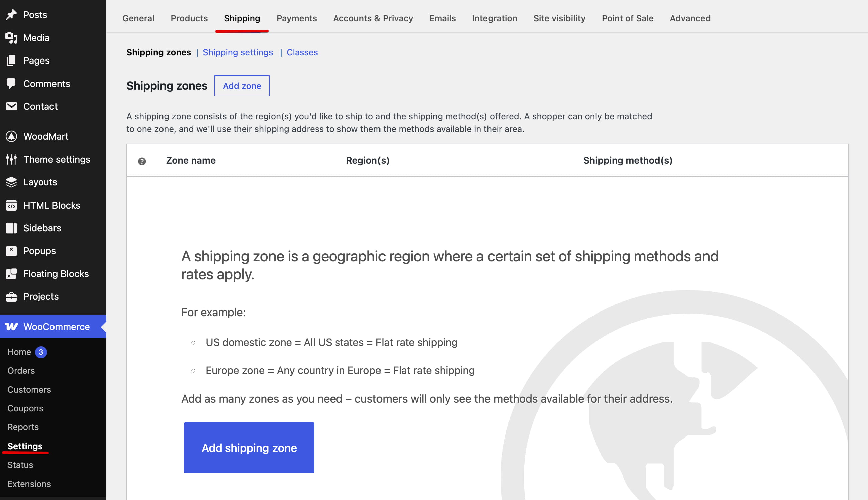Switch to the Advanced tab

pos(690,18)
